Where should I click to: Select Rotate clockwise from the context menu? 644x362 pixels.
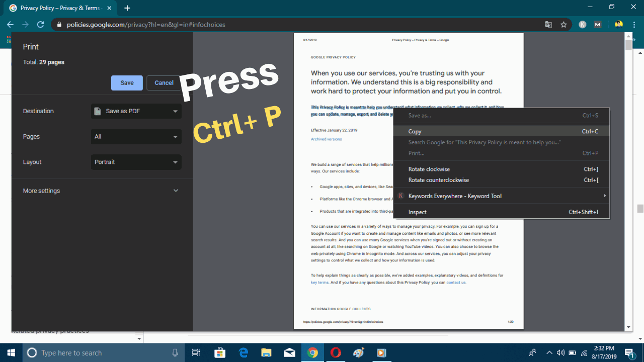pos(429,169)
